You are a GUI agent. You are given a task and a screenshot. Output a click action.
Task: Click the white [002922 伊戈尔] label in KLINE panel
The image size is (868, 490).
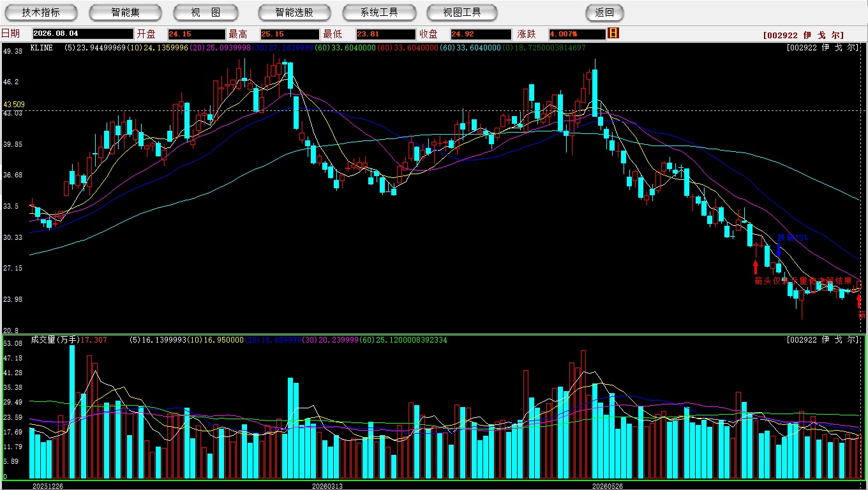tap(823, 48)
